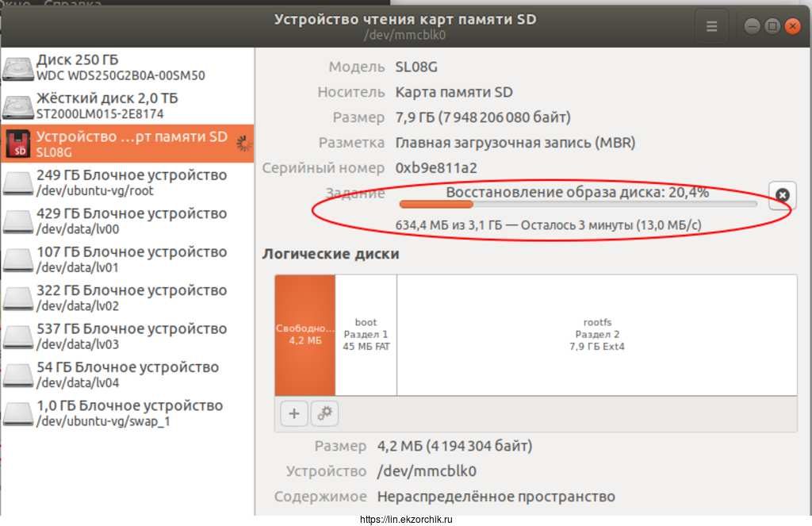Select the orange free space block

304,335
